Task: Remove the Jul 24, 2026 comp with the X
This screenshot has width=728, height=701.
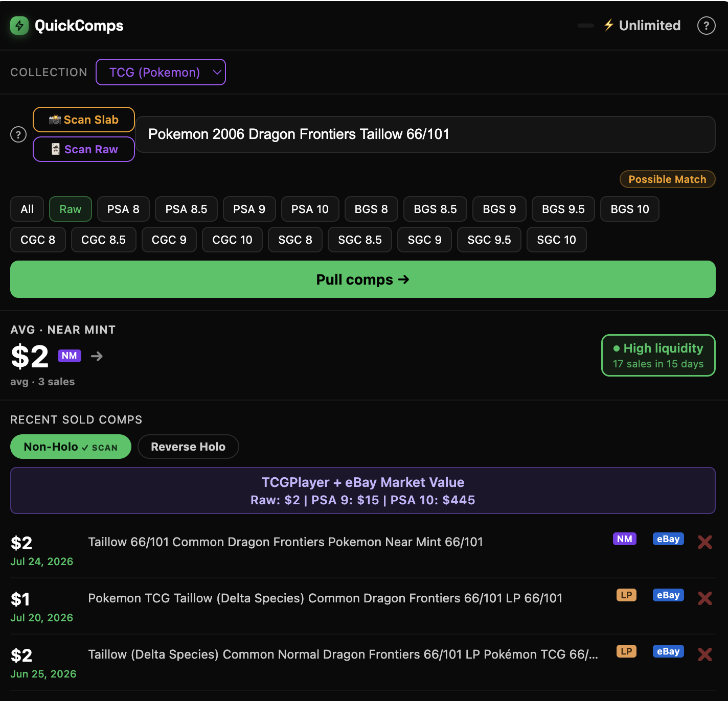Action: tap(705, 542)
